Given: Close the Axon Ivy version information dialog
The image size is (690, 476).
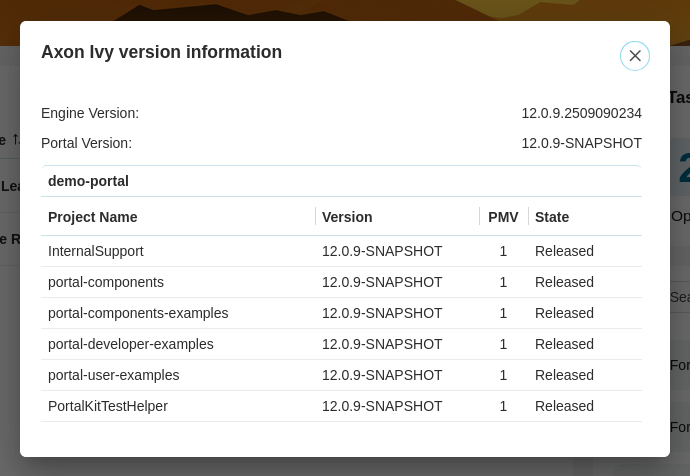Looking at the screenshot, I should coord(635,56).
